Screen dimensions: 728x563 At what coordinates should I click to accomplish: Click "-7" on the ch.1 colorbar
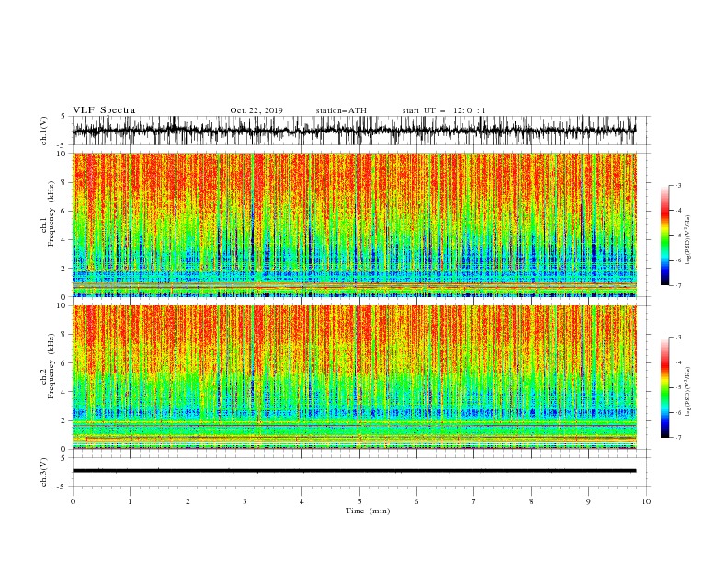pyautogui.click(x=677, y=285)
